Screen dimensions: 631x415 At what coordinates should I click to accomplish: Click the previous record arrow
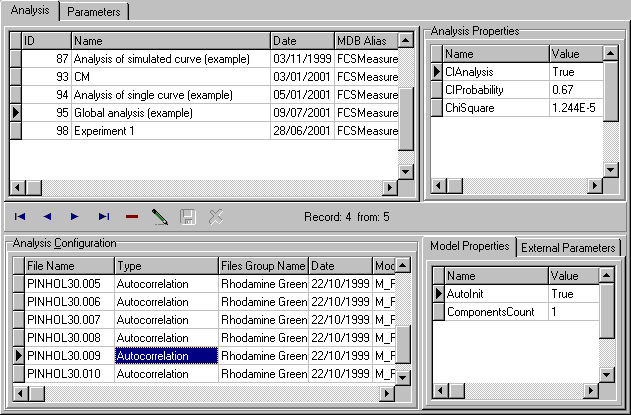(47, 216)
